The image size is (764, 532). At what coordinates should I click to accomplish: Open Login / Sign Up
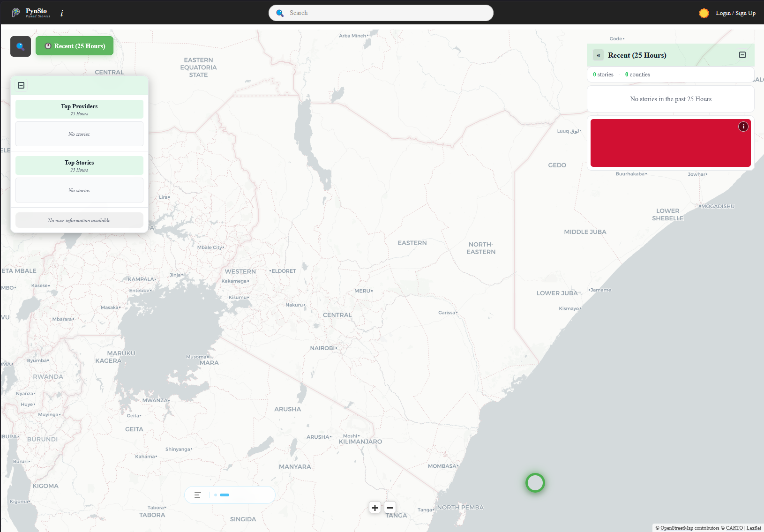coord(735,13)
